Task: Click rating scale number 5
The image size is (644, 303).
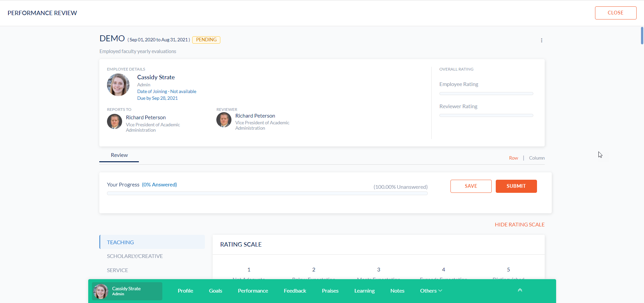Action: 508,269
